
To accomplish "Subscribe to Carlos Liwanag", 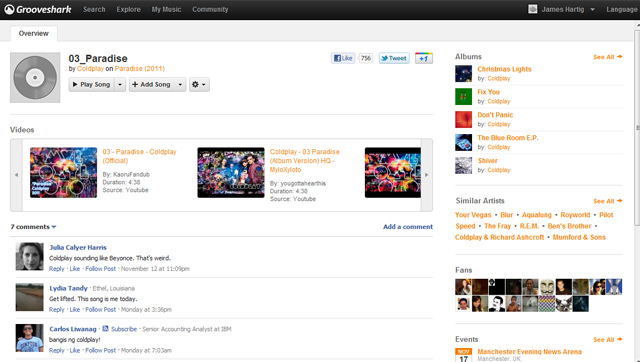I will (124, 329).
